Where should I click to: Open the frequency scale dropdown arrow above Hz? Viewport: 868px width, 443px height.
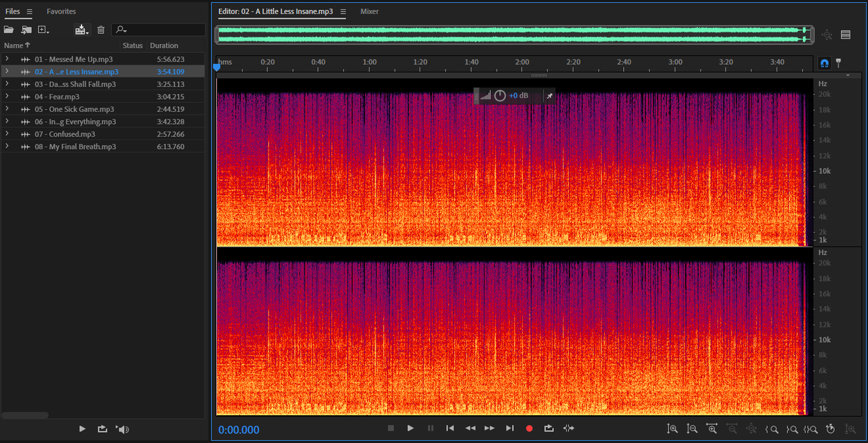(x=848, y=76)
